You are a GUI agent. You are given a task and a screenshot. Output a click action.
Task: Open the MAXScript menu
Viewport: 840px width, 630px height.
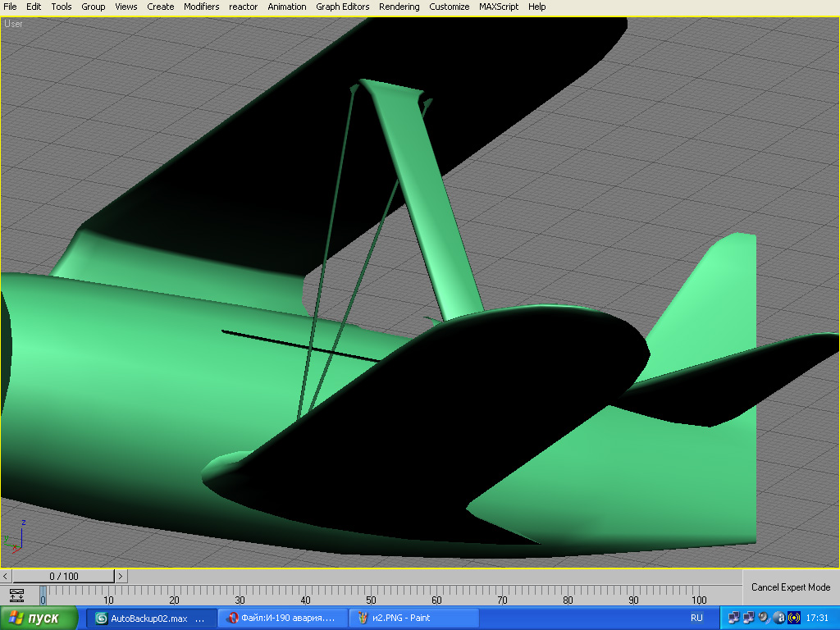coord(499,7)
